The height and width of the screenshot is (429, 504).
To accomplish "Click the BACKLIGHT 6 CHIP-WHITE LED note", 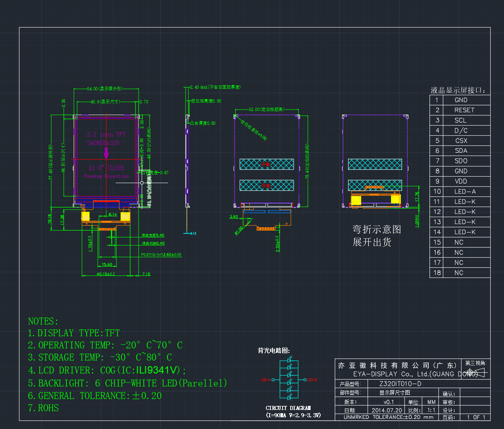I will (x=128, y=383).
